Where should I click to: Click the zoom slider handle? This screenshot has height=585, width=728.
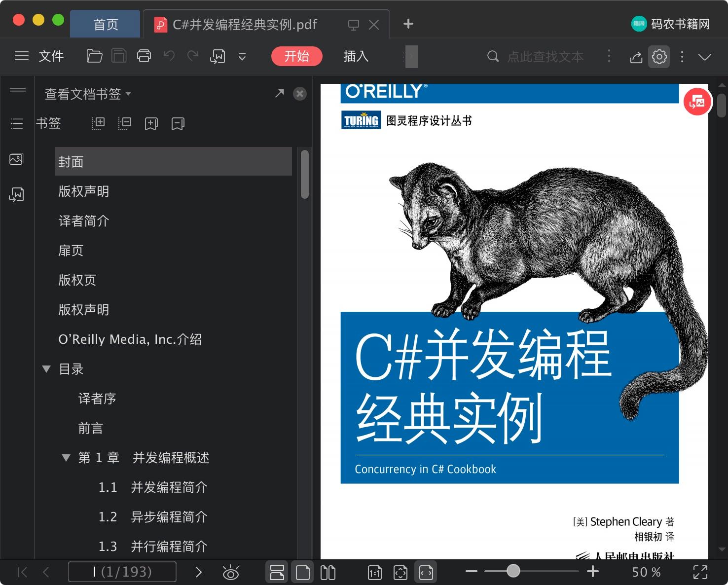point(513,571)
